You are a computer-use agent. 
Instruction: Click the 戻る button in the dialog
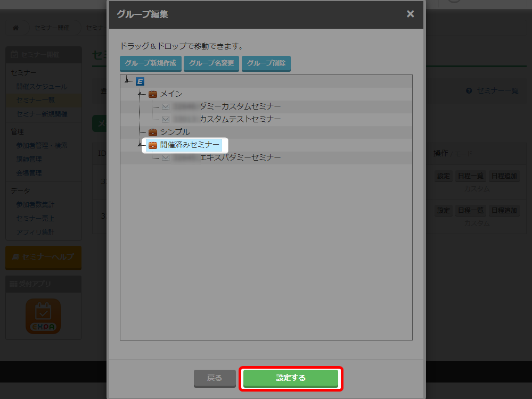[215, 378]
